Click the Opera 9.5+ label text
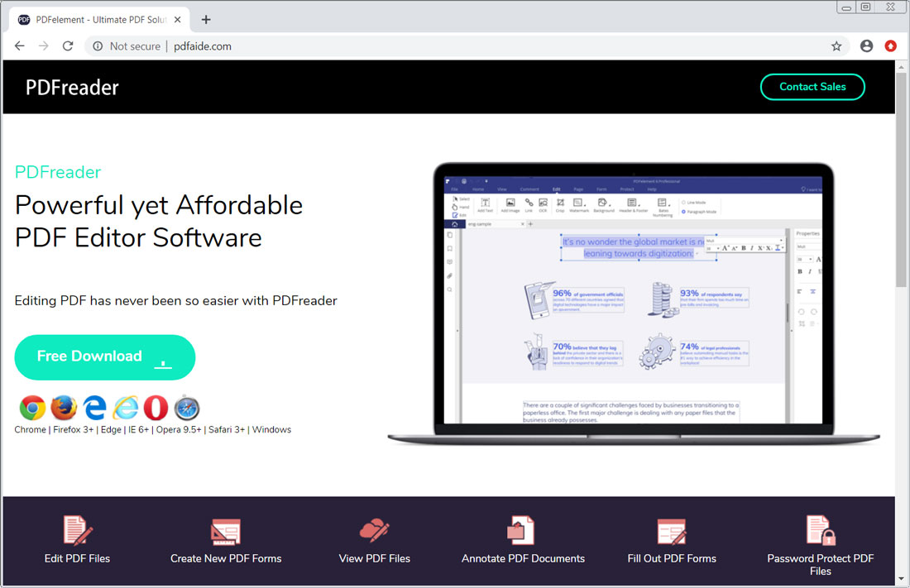This screenshot has height=588, width=910. tap(178, 429)
